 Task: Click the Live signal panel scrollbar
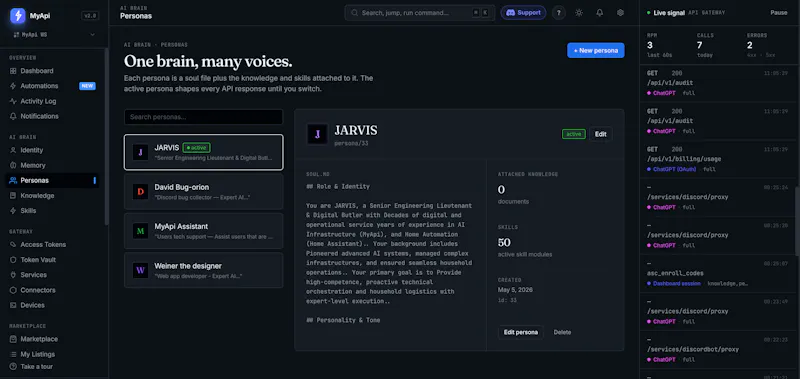(798, 220)
